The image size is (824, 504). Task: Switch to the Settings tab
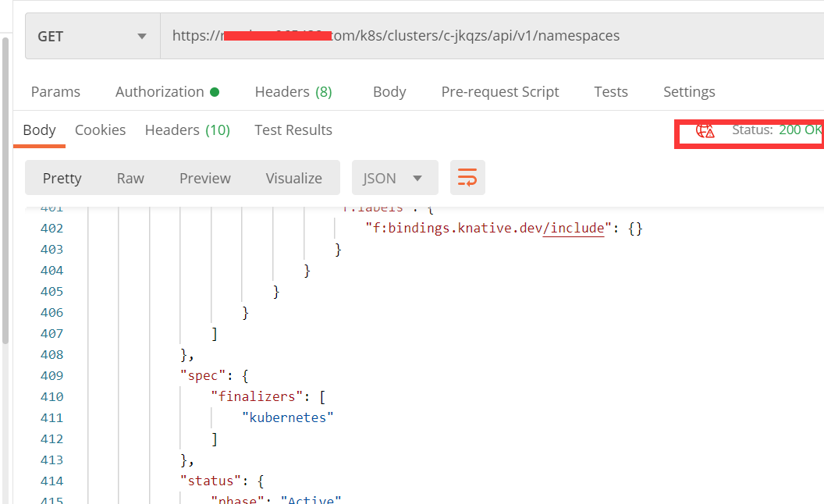click(x=689, y=91)
